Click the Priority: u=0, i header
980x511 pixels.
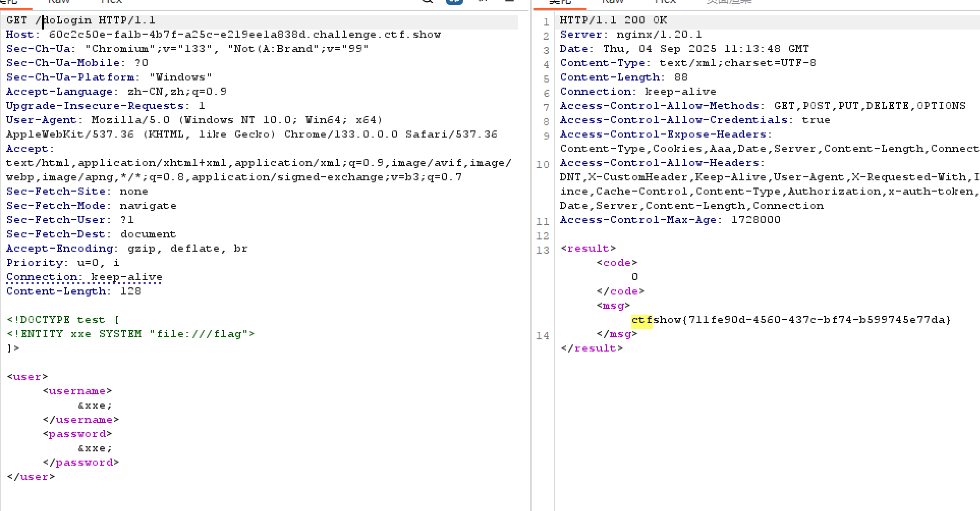pyautogui.click(x=63, y=263)
